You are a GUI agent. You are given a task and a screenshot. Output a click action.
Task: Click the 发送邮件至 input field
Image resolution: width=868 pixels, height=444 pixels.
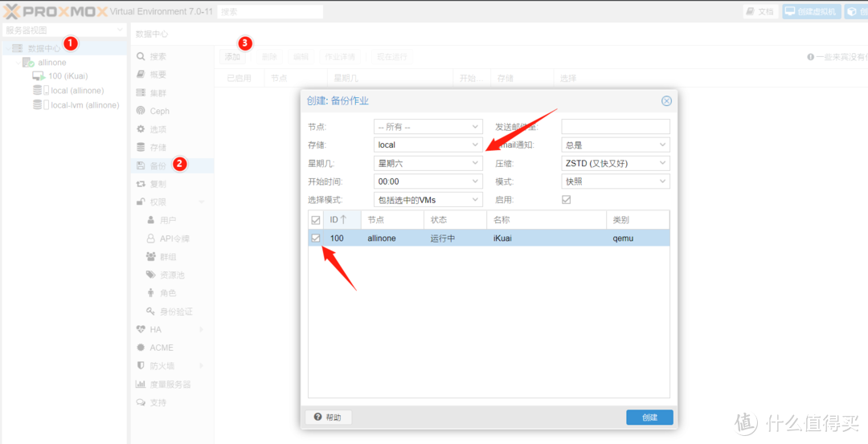click(x=616, y=127)
